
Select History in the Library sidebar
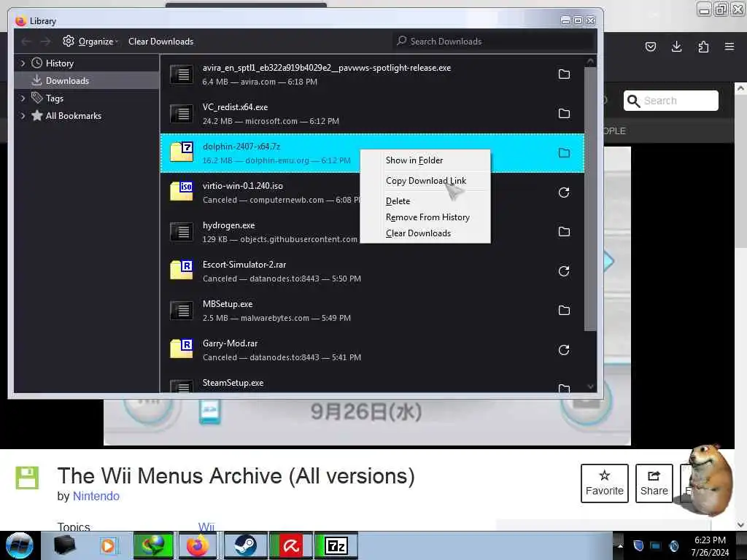(x=87, y=63)
